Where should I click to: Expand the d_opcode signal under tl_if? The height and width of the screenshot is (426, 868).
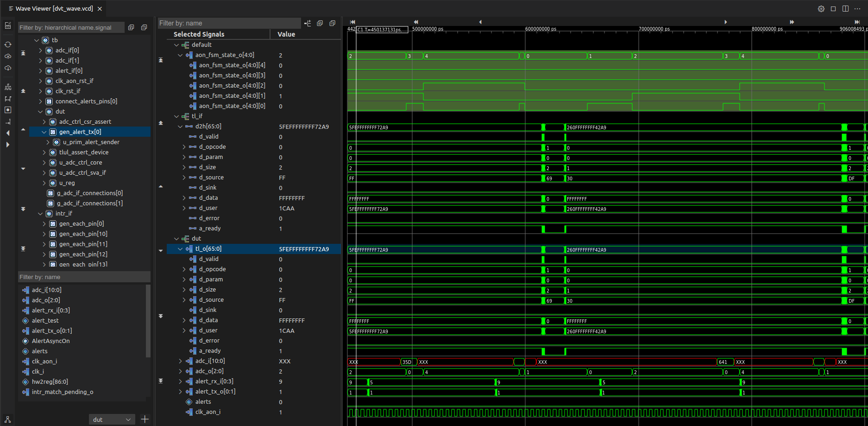click(184, 146)
